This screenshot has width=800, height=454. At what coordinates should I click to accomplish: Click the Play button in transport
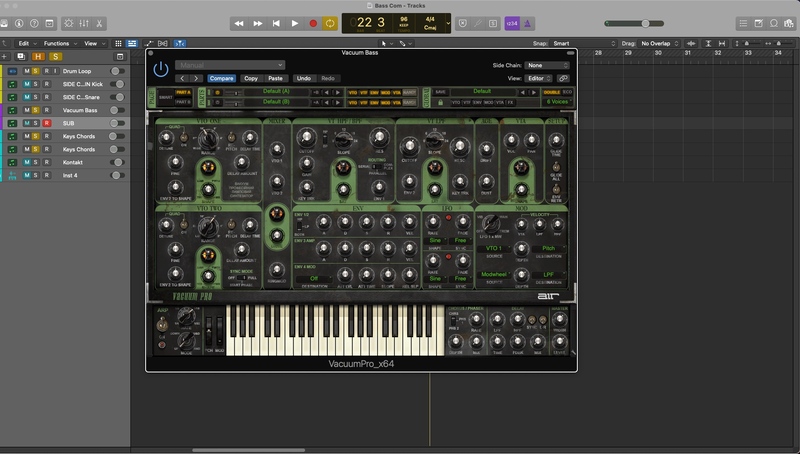(294, 22)
